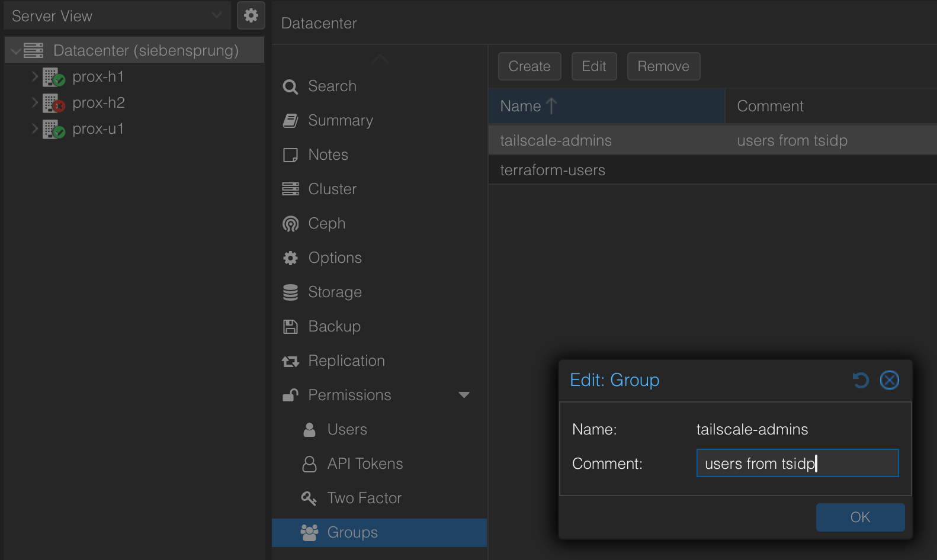Open the Server View dropdown
This screenshot has height=560, width=937.
(117, 16)
